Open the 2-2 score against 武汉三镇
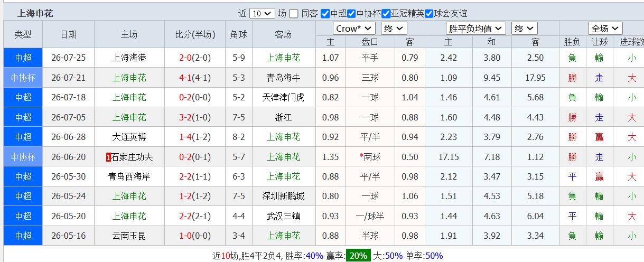Image resolution: width=644 pixels, height=262 pixels. [185, 216]
